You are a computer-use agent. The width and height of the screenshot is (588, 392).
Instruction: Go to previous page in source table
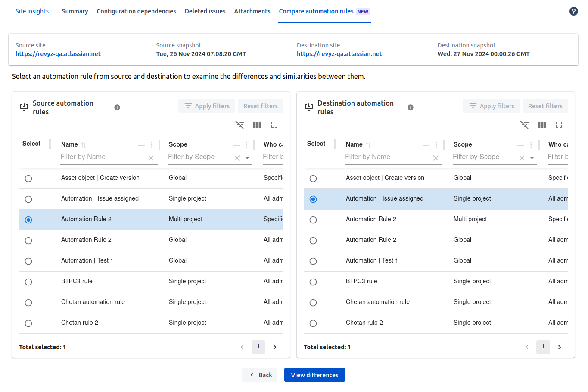coord(242,347)
